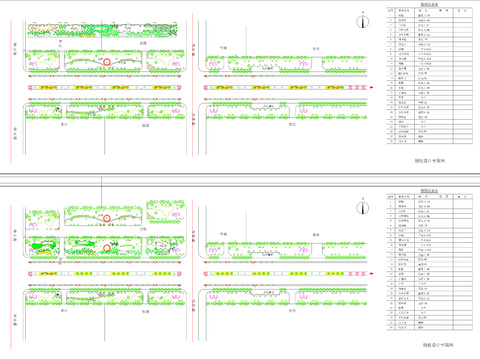480x360 pixels.
Task: Click the red vertical line between upper plans
Action: click(x=192, y=85)
